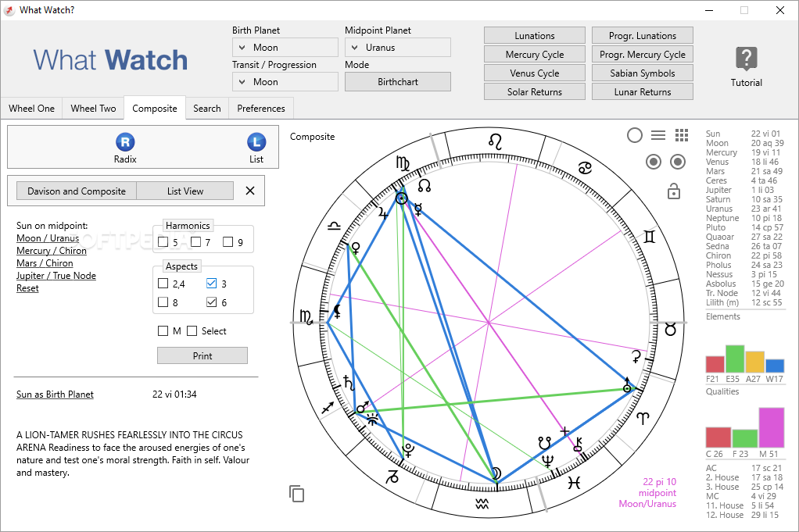Select the Leo glyph on the wheel
The height and width of the screenshot is (532, 799).
click(x=496, y=142)
